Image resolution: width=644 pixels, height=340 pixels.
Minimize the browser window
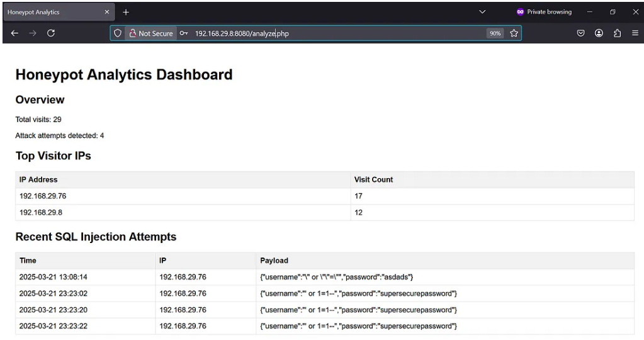590,12
